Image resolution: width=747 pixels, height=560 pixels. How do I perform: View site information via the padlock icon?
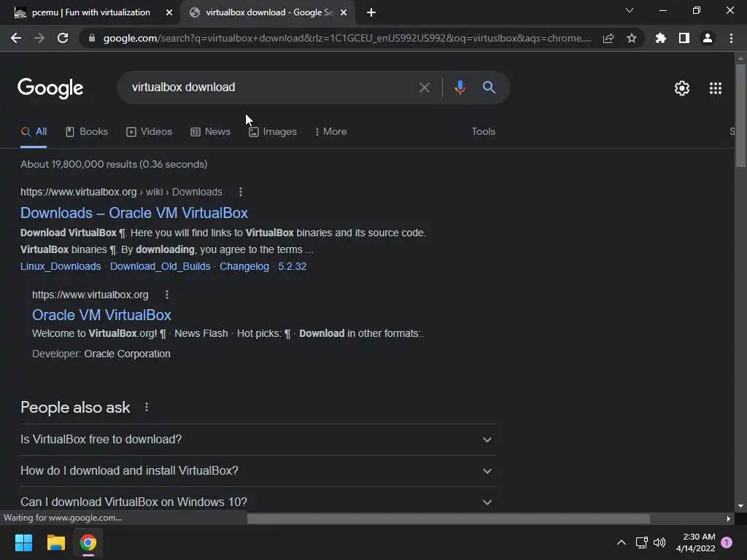click(x=91, y=38)
